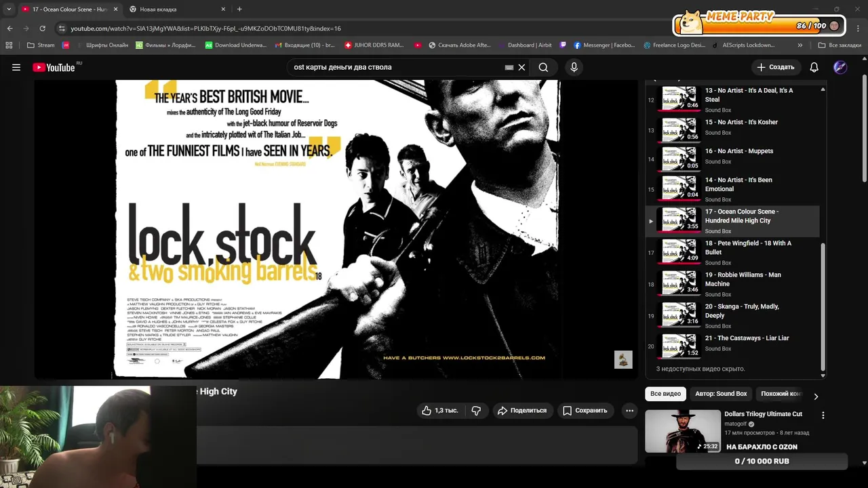The image size is (868, 488).
Task: Open the Download Underwa... bookmark
Action: click(x=236, y=45)
